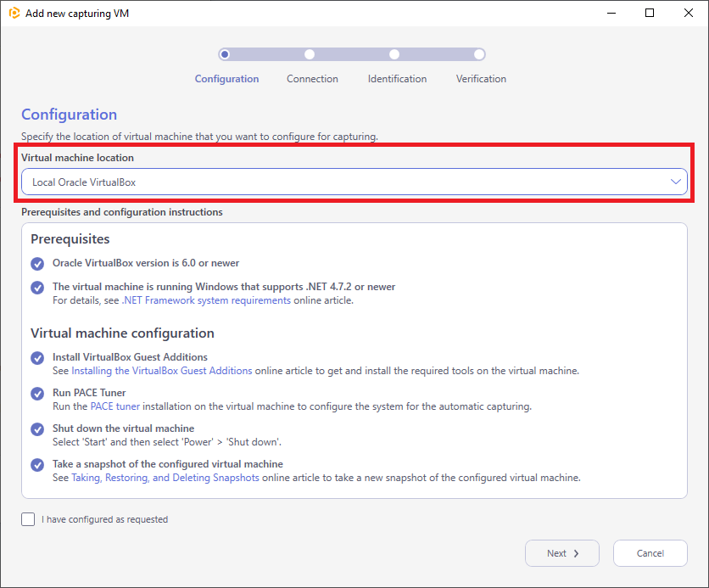Screen dimensions: 709x588
Task: Click the chevron icon inside Next button
Action: tap(576, 553)
